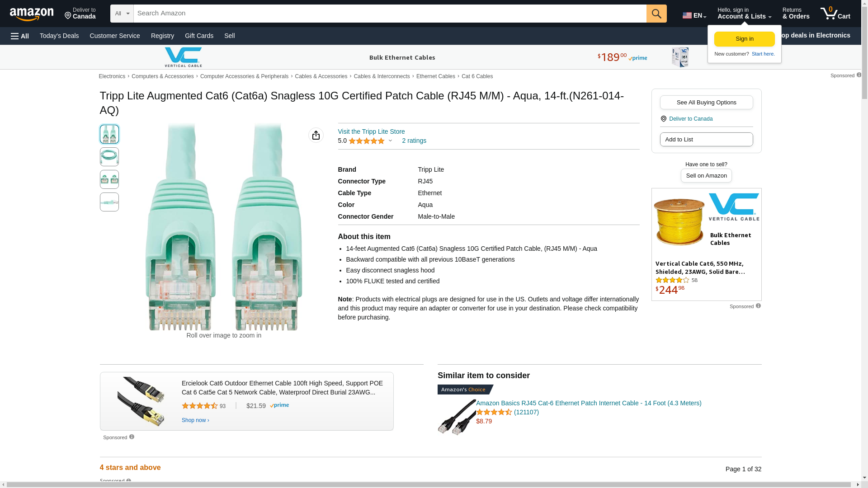The height and width of the screenshot is (488, 868).
Task: Open Today's Deals in the nav bar
Action: point(59,36)
